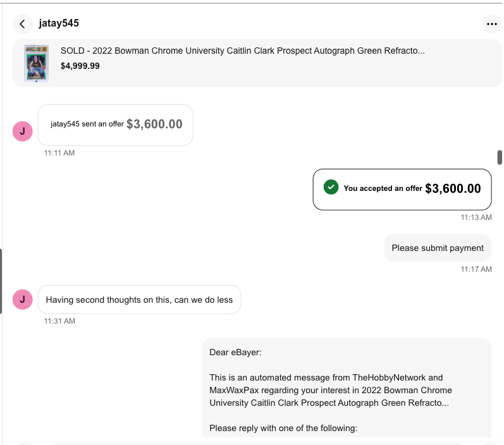
Task: Click the jatay545 username in the header
Action: click(x=59, y=23)
